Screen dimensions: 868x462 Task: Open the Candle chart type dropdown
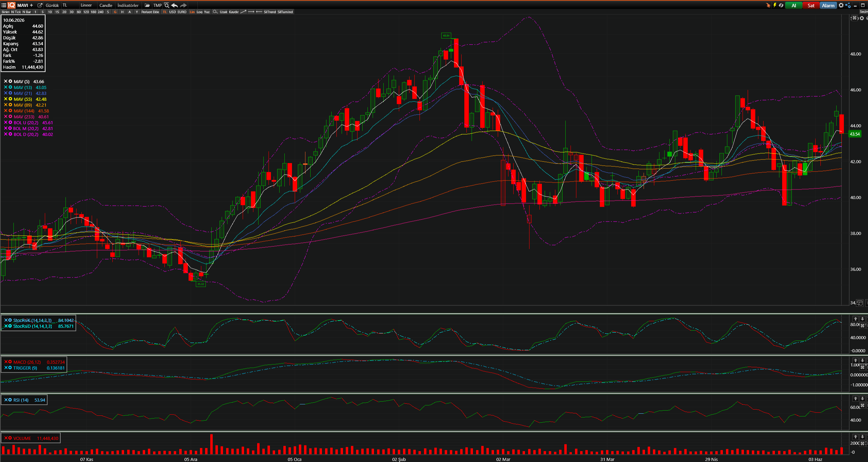106,5
